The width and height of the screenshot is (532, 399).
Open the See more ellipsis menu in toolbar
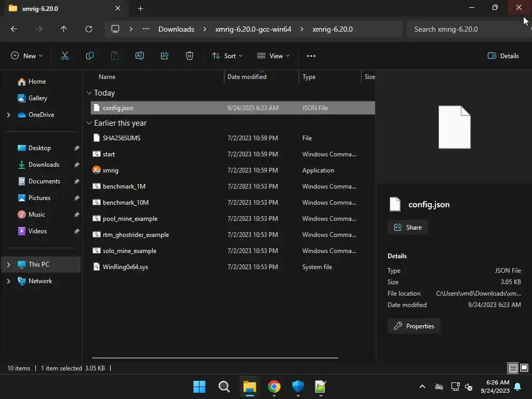[x=311, y=56]
